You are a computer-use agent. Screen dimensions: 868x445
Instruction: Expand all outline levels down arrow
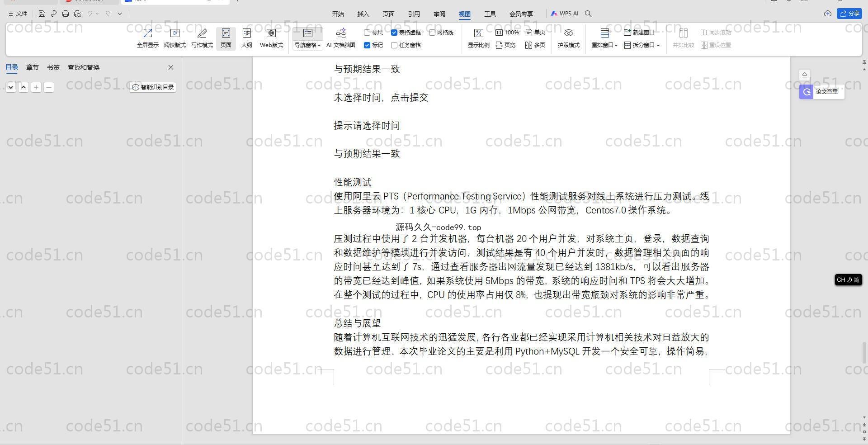point(11,87)
